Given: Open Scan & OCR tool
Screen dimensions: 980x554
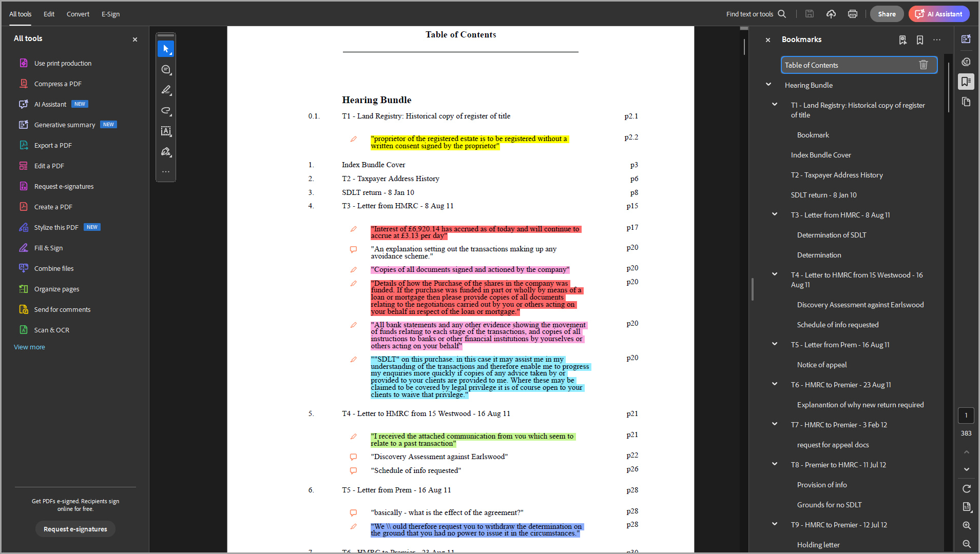Looking at the screenshot, I should (51, 330).
